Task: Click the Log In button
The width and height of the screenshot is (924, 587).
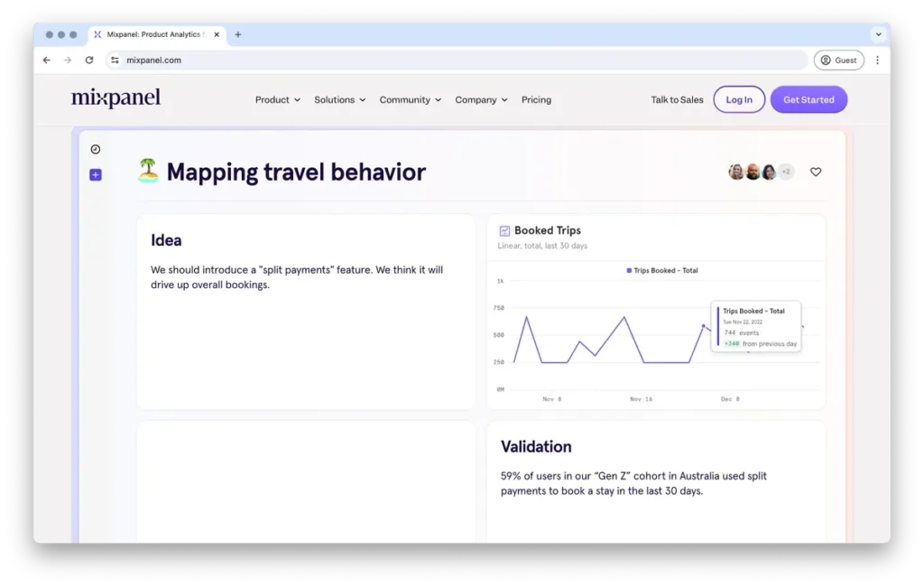Action: pyautogui.click(x=739, y=99)
